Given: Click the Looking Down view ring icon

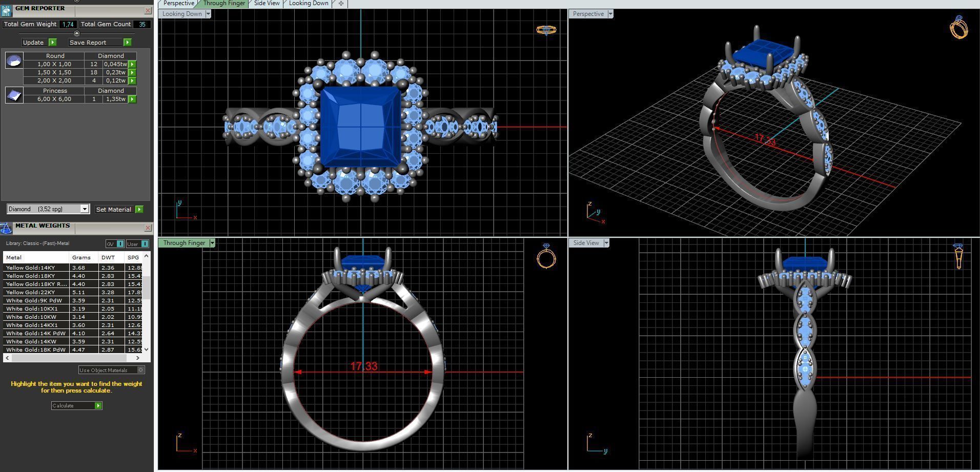Looking at the screenshot, I should [x=546, y=30].
